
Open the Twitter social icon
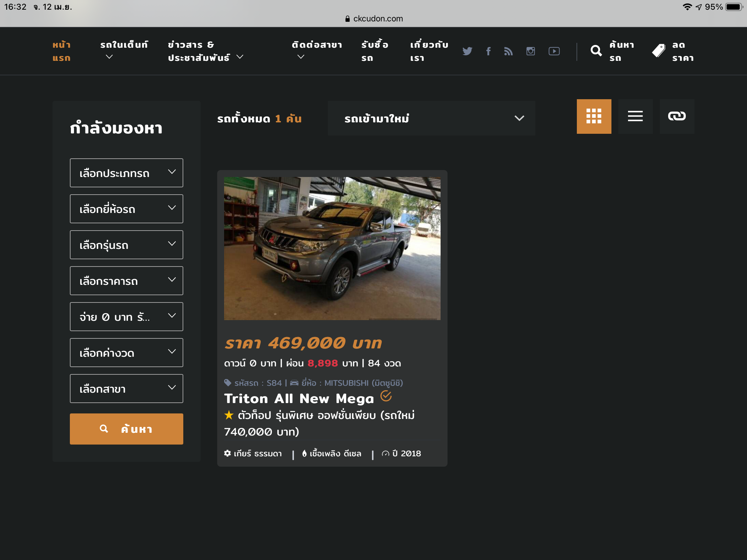pyautogui.click(x=467, y=51)
